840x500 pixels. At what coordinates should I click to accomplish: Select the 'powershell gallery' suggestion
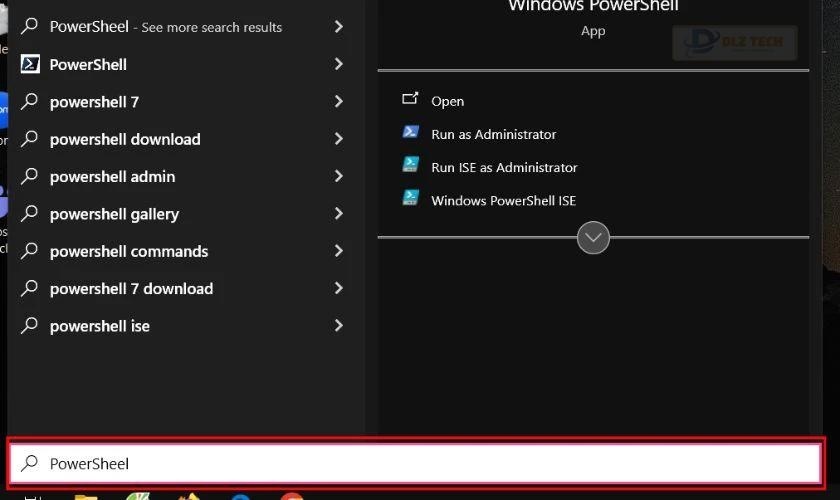pos(114,214)
